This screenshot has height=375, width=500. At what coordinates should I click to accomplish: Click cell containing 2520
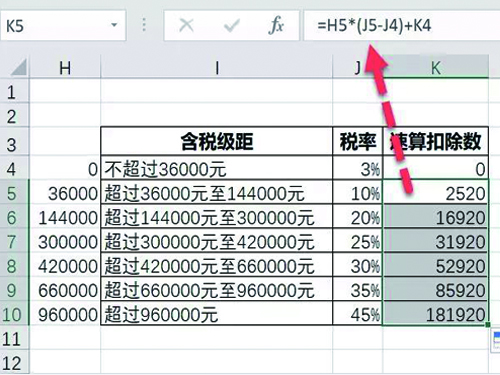tap(436, 193)
